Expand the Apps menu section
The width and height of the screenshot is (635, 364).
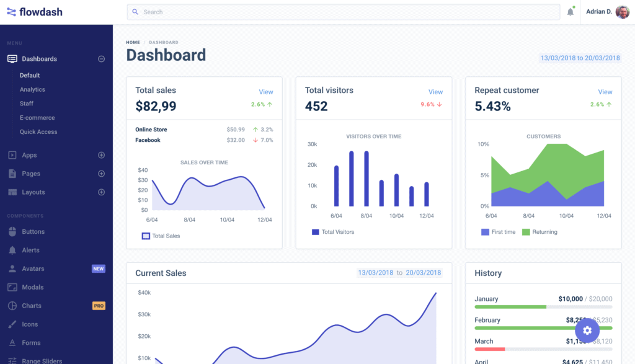[x=101, y=155]
